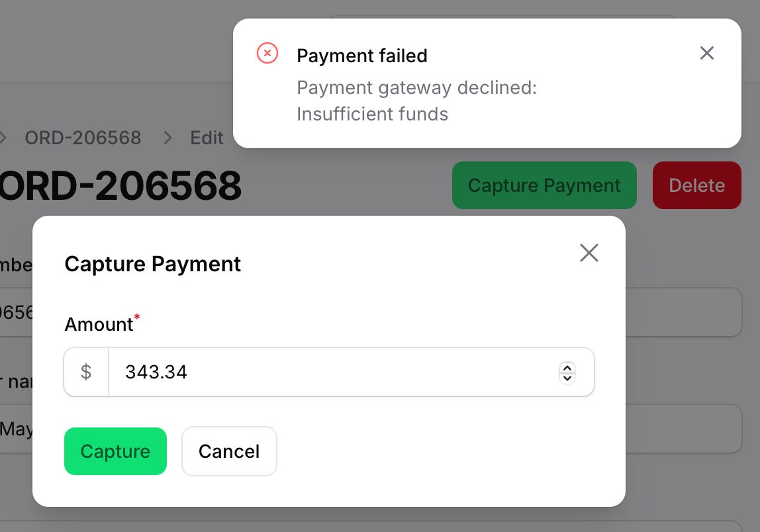Click the red Delete button
760x532 pixels.
[x=696, y=185]
